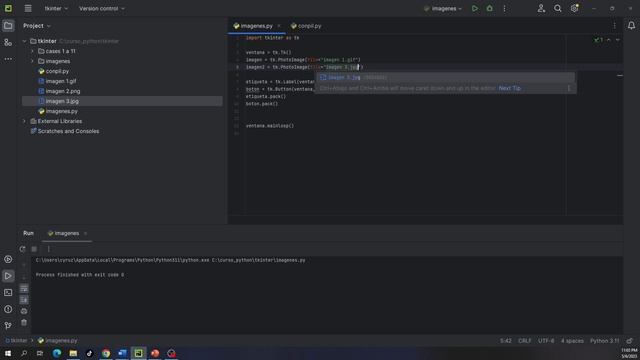Open Code With Me user icon
Image resolution: width=640 pixels, height=360 pixels.
[541, 8]
